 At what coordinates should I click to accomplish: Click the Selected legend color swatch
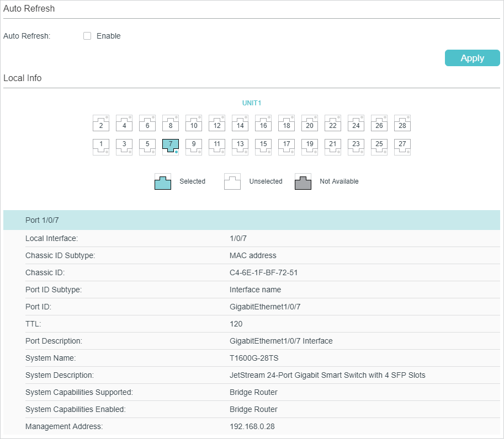(163, 181)
